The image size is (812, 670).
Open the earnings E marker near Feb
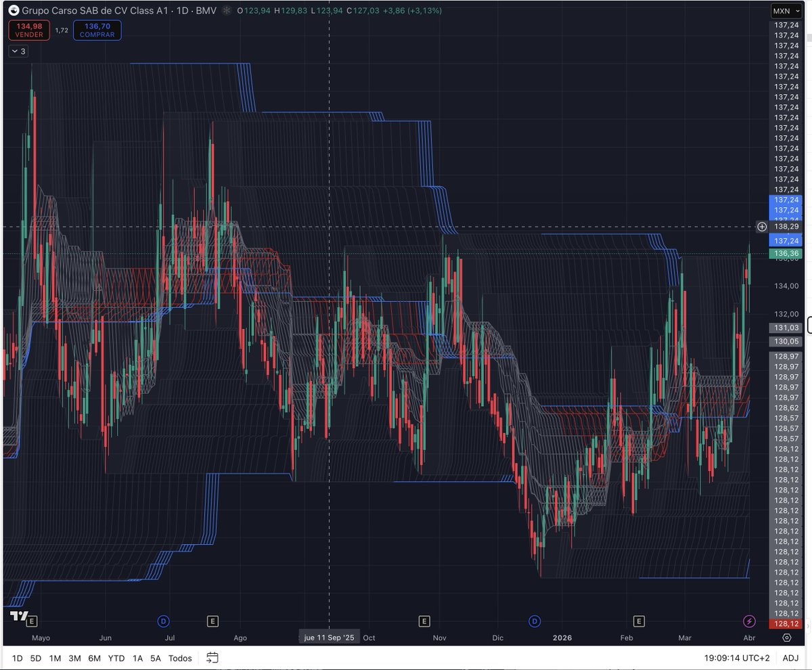click(638, 621)
